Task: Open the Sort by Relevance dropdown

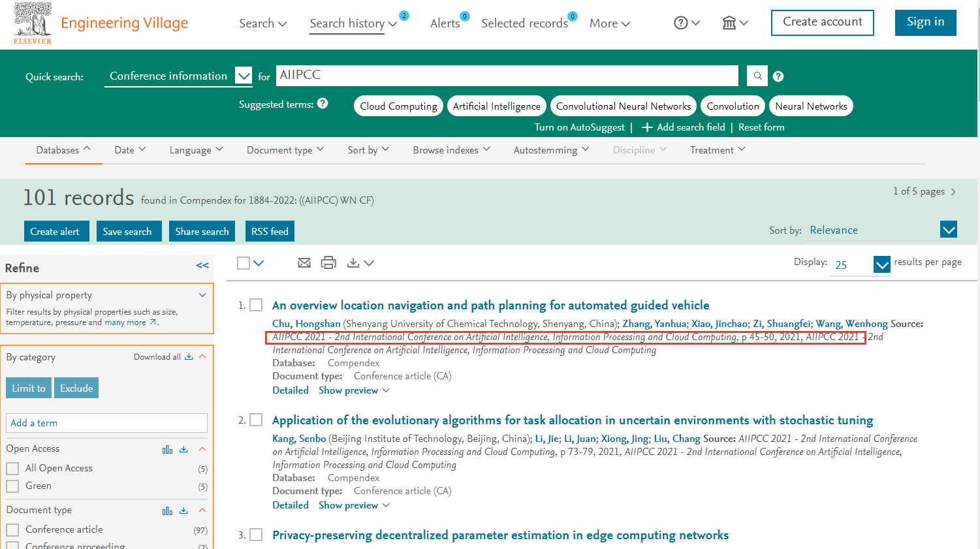Action: (948, 230)
